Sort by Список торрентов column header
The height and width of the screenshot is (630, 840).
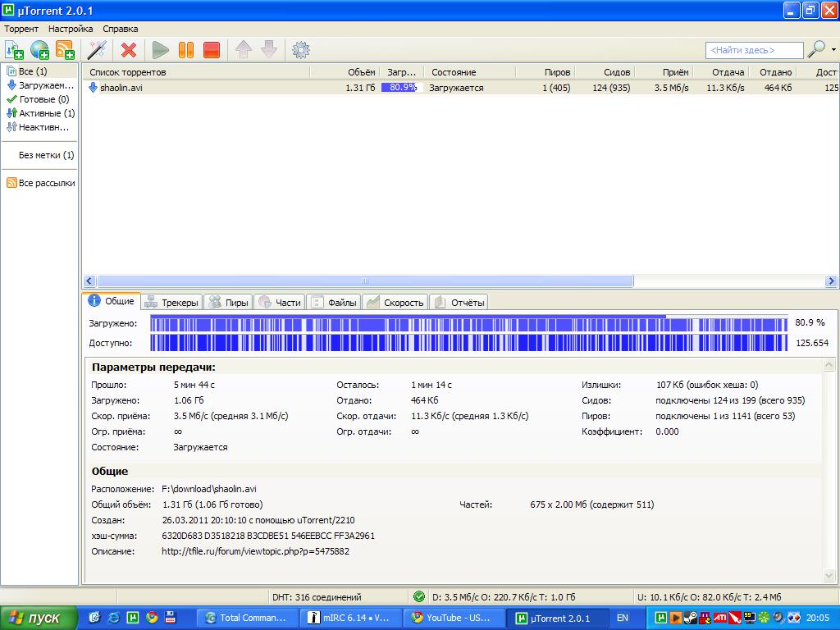point(196,72)
